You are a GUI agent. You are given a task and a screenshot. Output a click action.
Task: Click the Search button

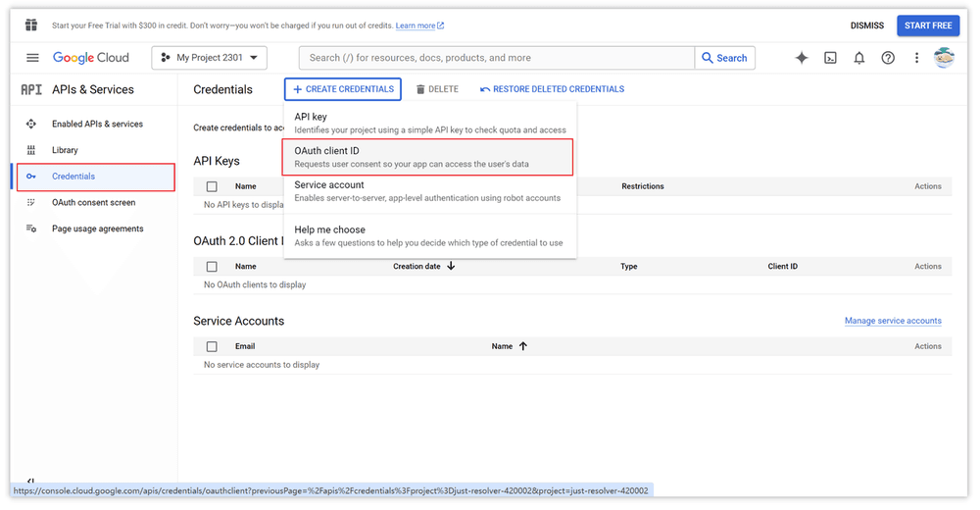point(724,58)
